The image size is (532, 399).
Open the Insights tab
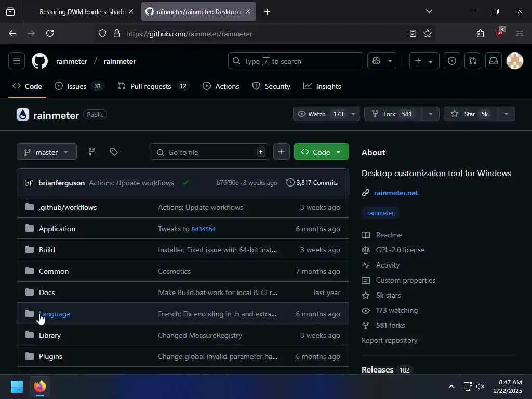tap(322, 86)
